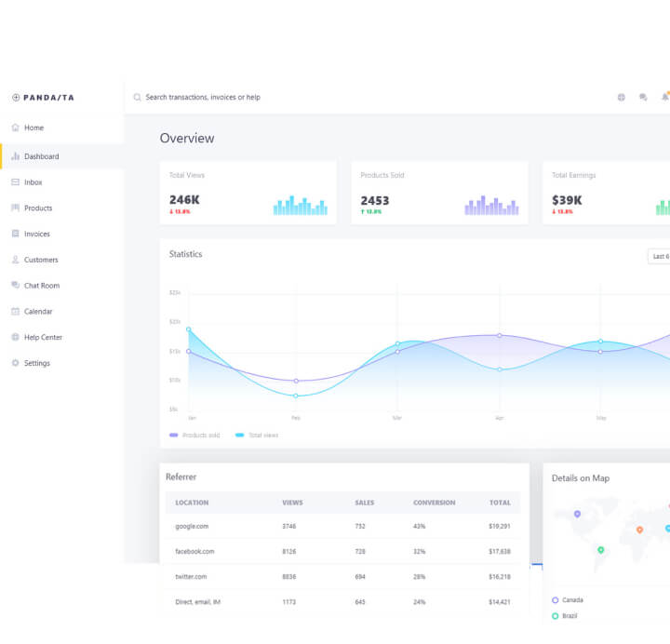Click the Calendar icon in sidebar

coord(15,312)
